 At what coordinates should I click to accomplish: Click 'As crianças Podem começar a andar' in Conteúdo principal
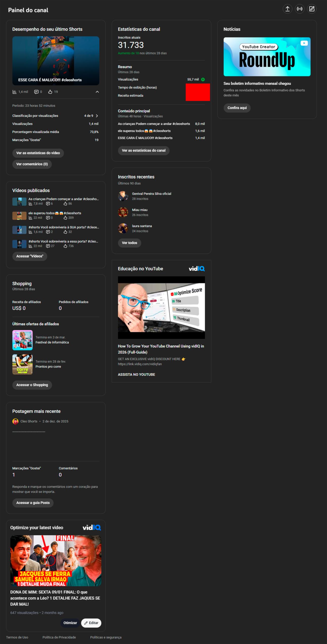154,124
